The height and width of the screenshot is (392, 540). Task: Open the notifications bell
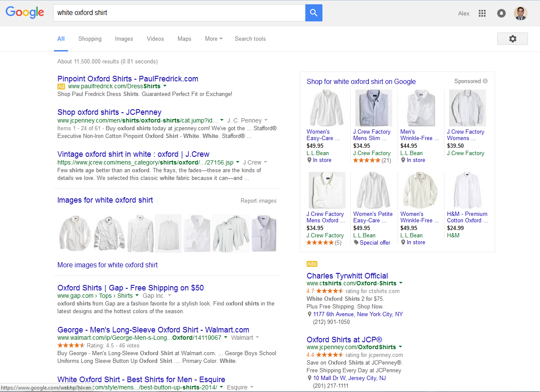point(501,13)
